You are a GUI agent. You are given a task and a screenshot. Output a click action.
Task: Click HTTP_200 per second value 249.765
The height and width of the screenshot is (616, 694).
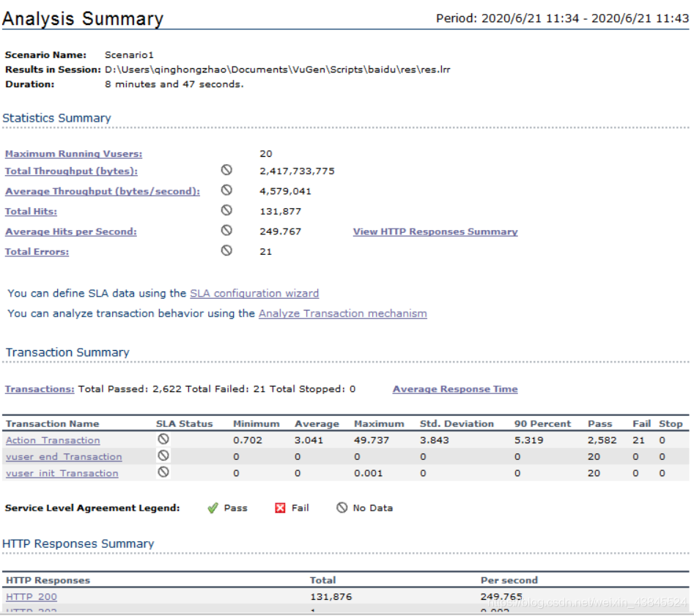pyautogui.click(x=501, y=596)
